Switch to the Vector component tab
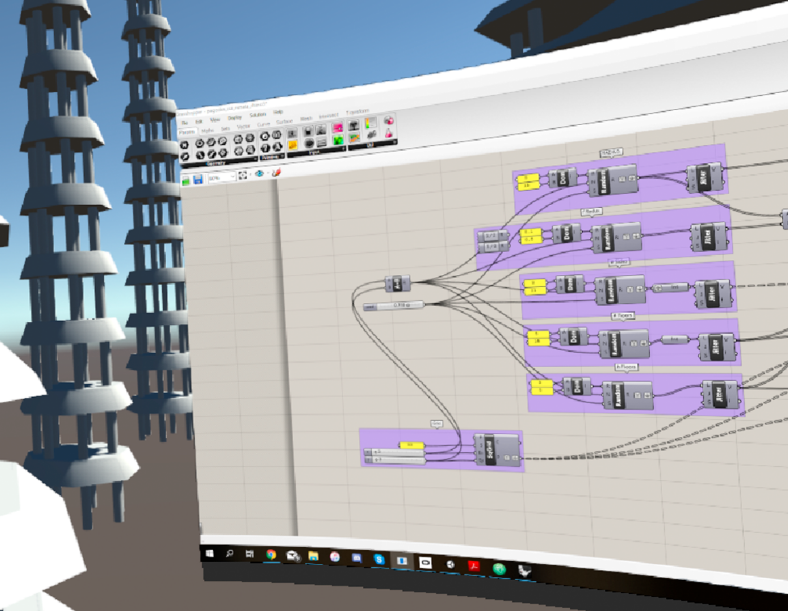The height and width of the screenshot is (611, 788). pyautogui.click(x=244, y=126)
